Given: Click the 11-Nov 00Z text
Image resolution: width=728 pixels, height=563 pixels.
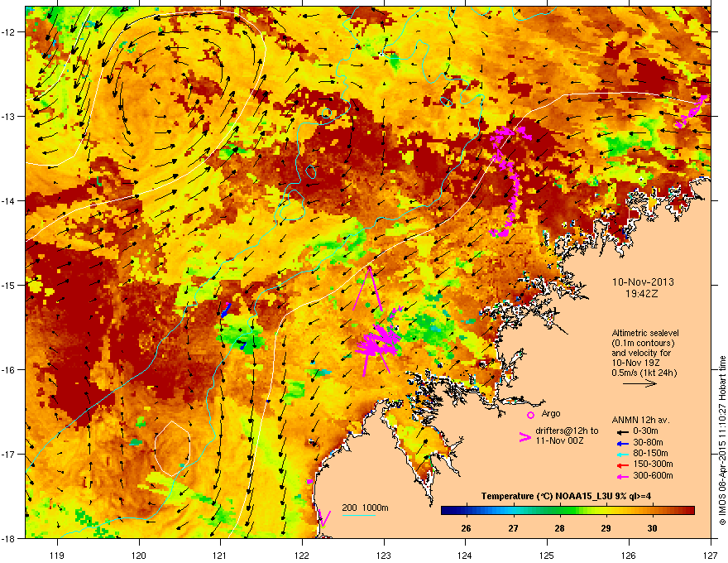Looking at the screenshot, I should 559,440.
